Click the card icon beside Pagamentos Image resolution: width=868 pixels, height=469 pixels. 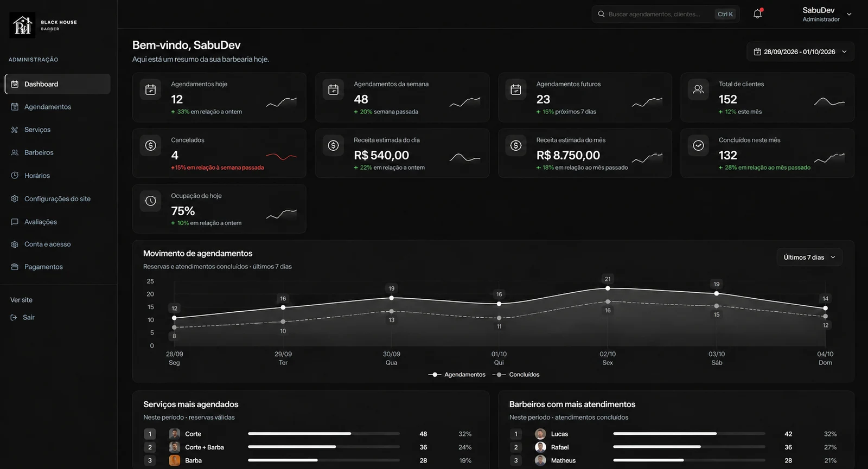[15, 267]
